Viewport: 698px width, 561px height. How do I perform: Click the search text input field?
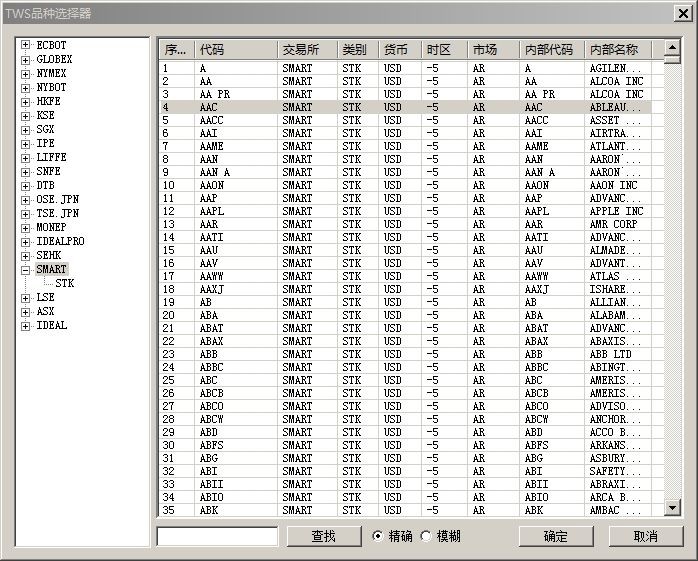[217, 536]
